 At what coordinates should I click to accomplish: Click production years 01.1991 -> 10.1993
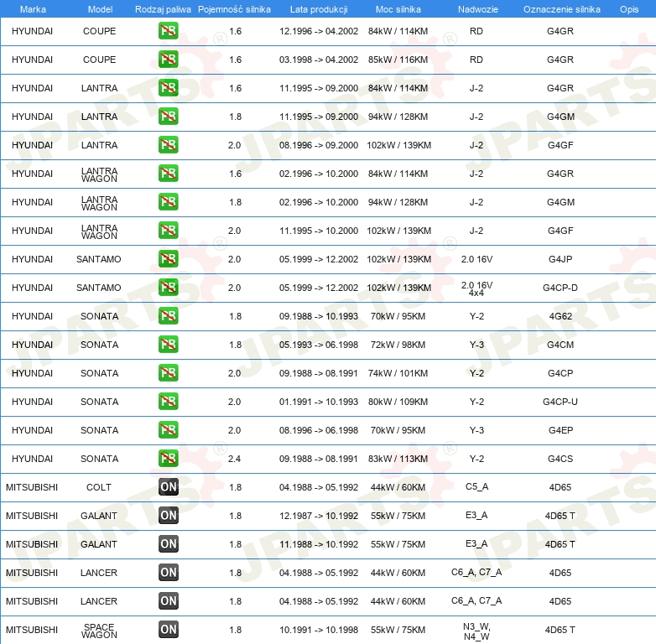(319, 402)
